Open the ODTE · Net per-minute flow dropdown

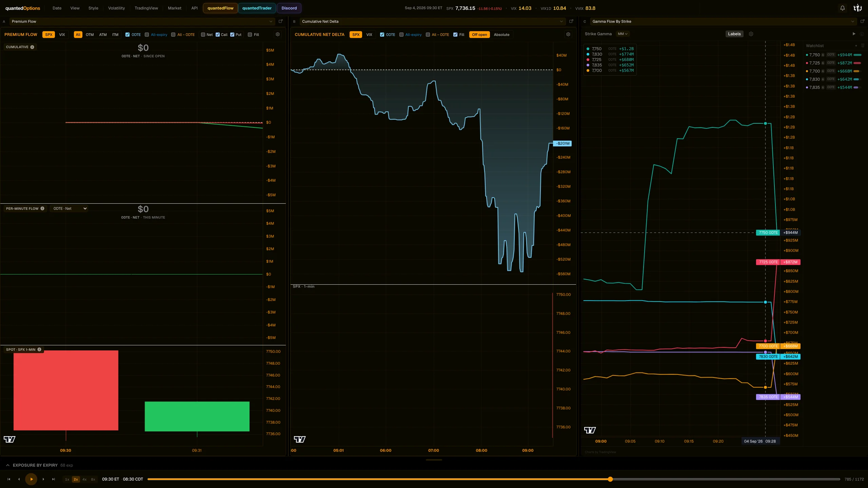[x=70, y=209]
